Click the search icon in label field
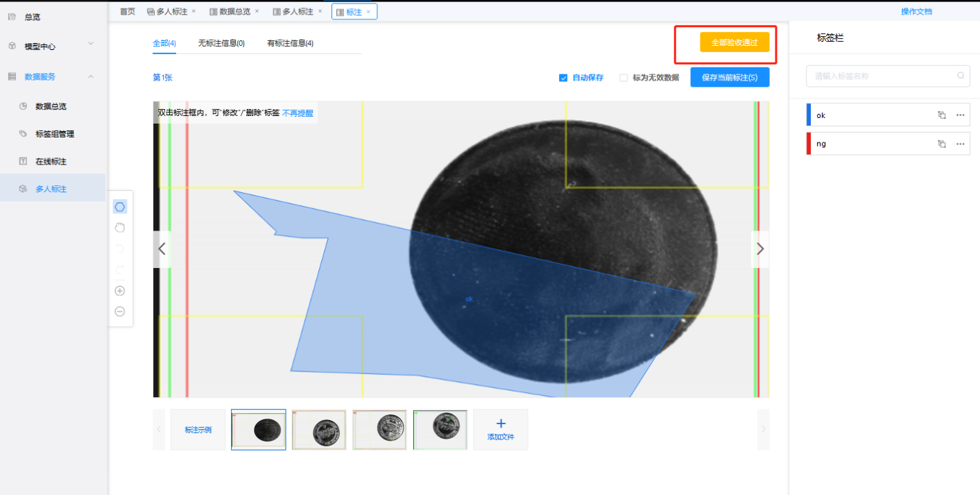 point(961,76)
